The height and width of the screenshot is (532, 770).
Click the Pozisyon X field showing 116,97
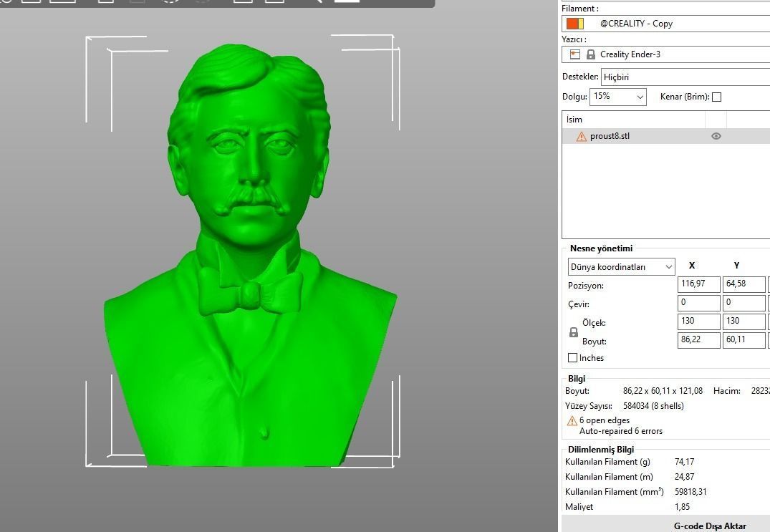click(x=699, y=284)
